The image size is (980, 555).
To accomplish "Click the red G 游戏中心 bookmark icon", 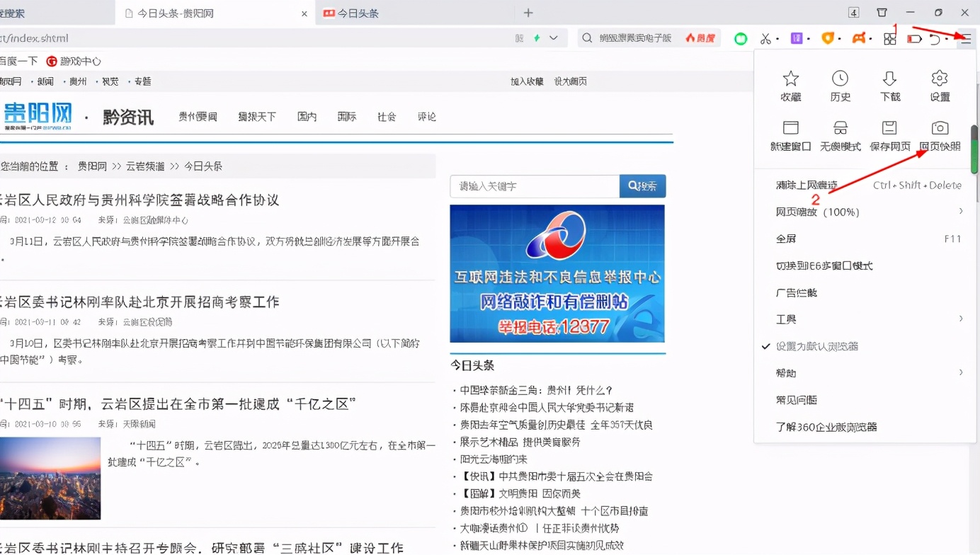I will click(x=51, y=62).
